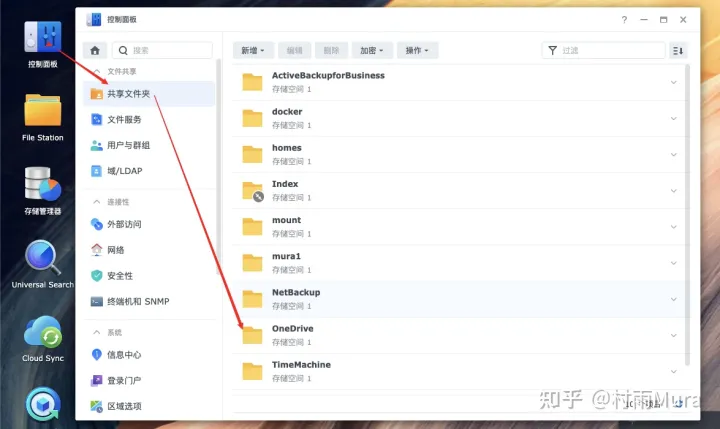Select the NetBackup folder name

[296, 292]
